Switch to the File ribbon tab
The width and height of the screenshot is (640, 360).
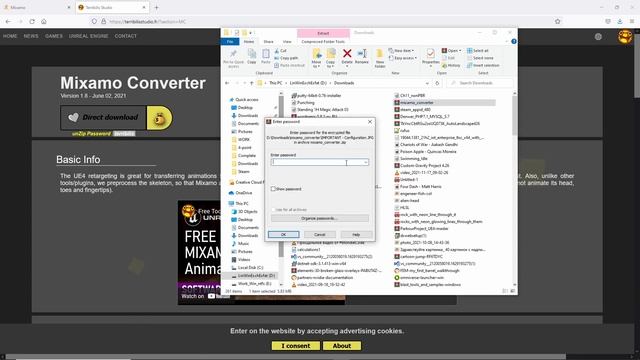230,41
